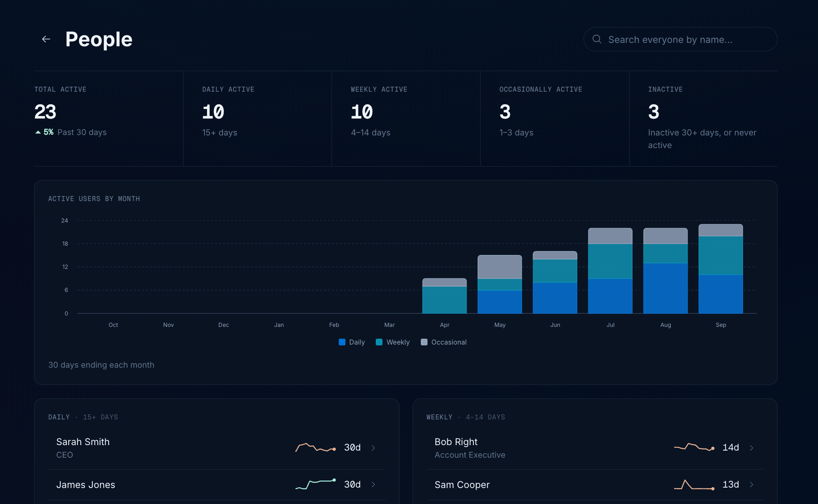This screenshot has width=818, height=504.
Task: Click the 'Mar' axis label
Action: pos(389,325)
